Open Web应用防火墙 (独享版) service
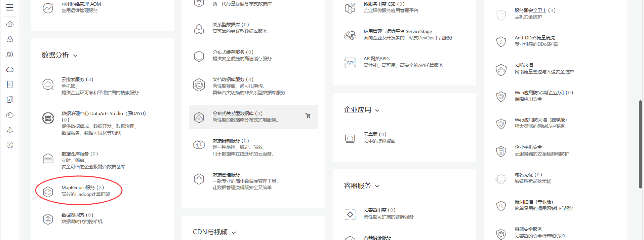Viewport: 644px width, 240px height. click(540, 120)
